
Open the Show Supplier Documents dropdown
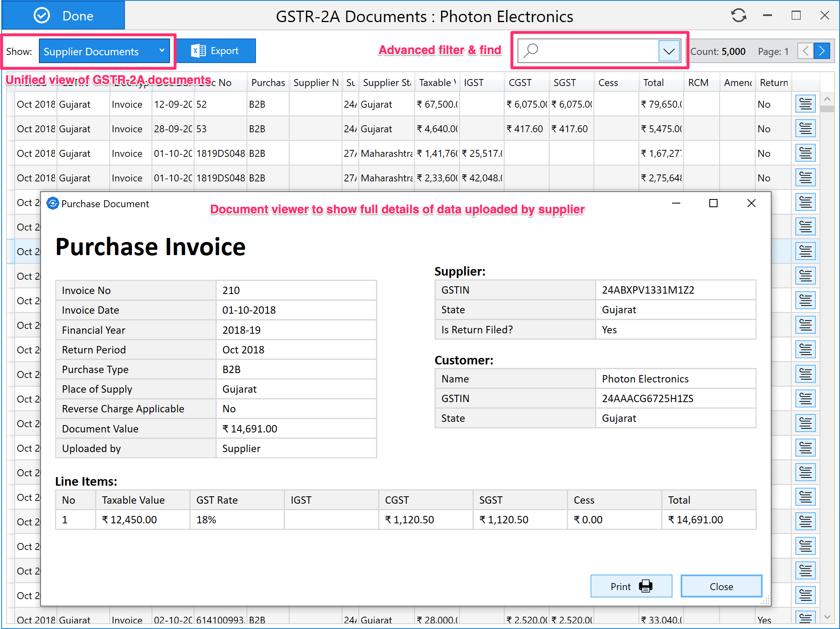[104, 51]
